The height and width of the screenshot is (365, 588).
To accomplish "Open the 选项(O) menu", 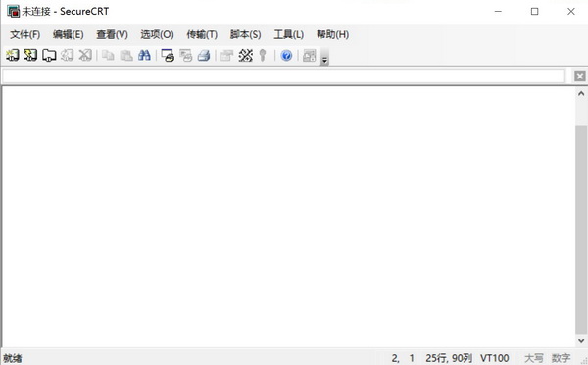I will click(157, 35).
